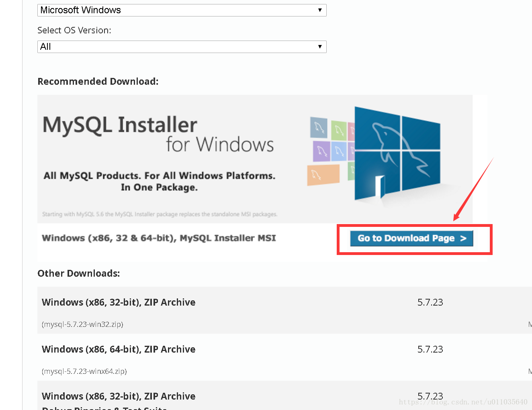Click Windows (x86, 32-bit), ZIP Archive 5.7.23 row title
The image size is (532, 410).
119,302
